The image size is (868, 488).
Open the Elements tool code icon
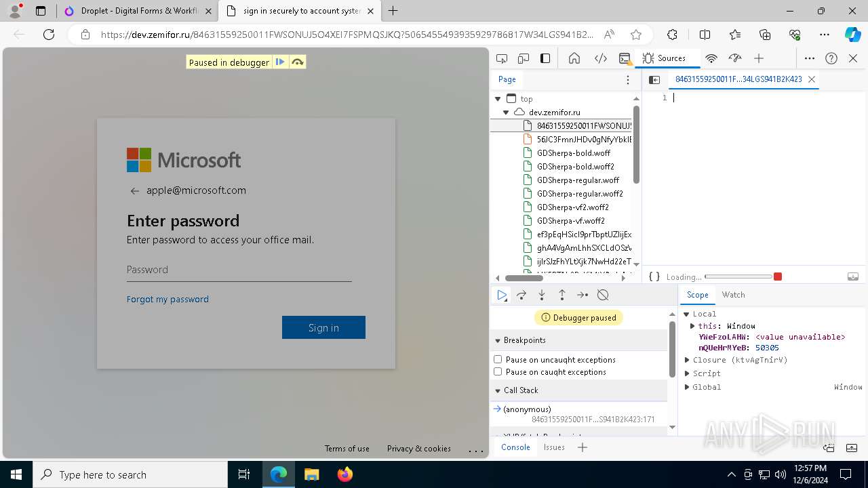click(x=600, y=58)
